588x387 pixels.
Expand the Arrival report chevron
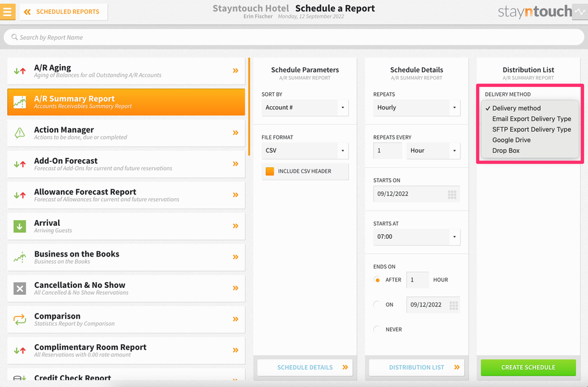pyautogui.click(x=235, y=226)
